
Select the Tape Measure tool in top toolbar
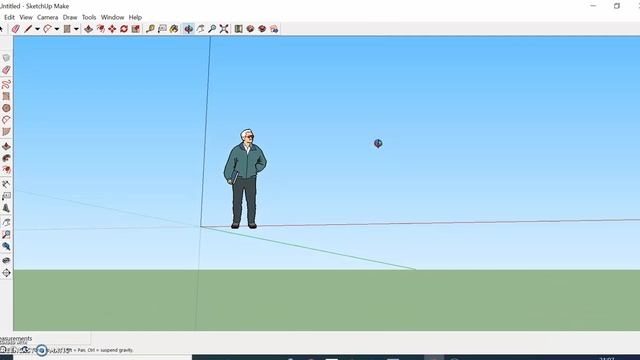151,29
